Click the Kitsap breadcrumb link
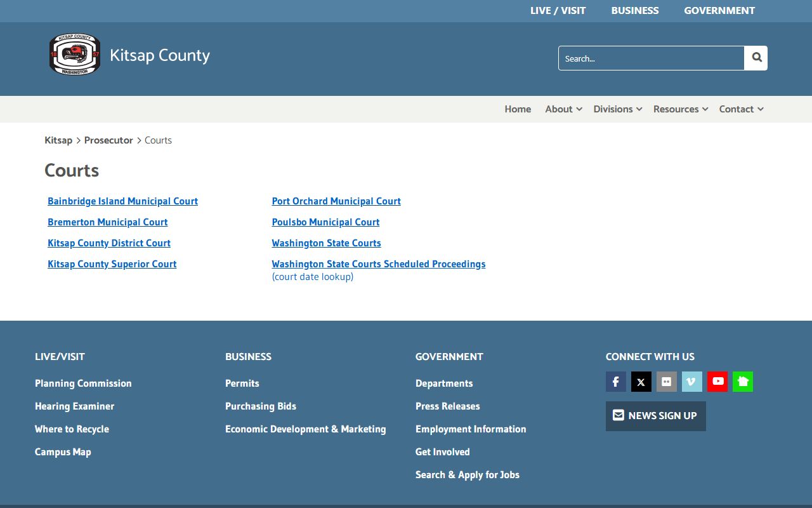812x508 pixels. [x=58, y=140]
